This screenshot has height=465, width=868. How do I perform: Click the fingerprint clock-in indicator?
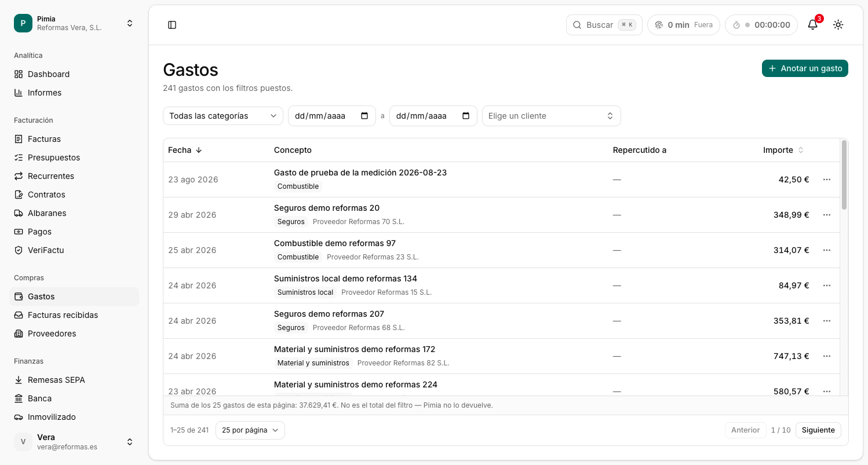coord(684,25)
